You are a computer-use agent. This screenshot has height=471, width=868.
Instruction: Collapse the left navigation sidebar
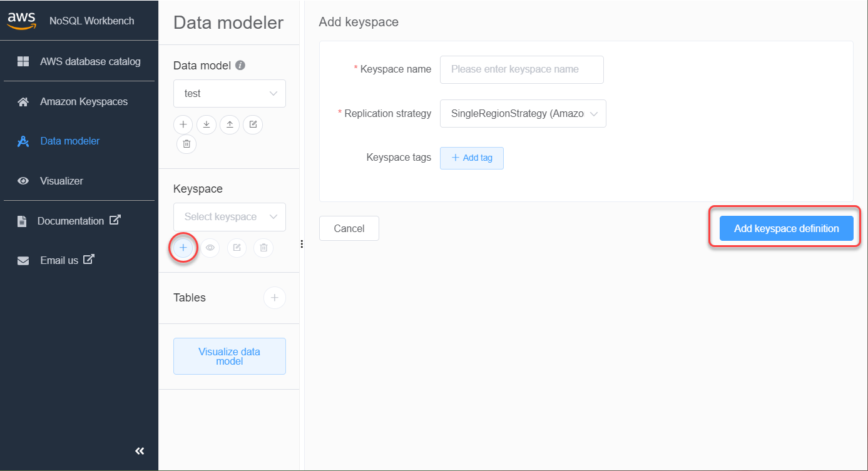(x=139, y=450)
